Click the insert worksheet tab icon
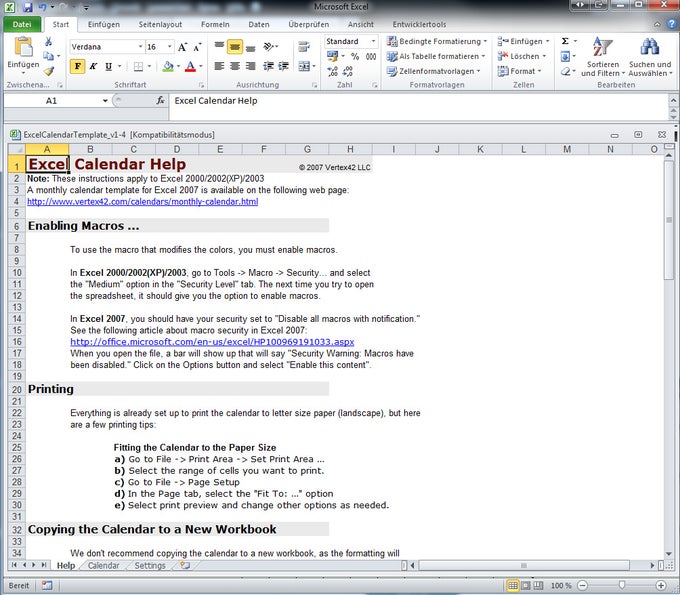 point(185,565)
